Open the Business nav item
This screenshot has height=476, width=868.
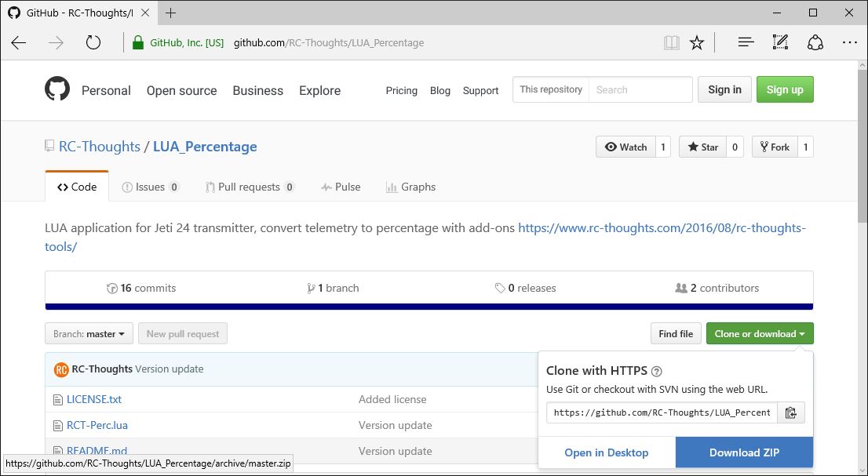coord(258,91)
